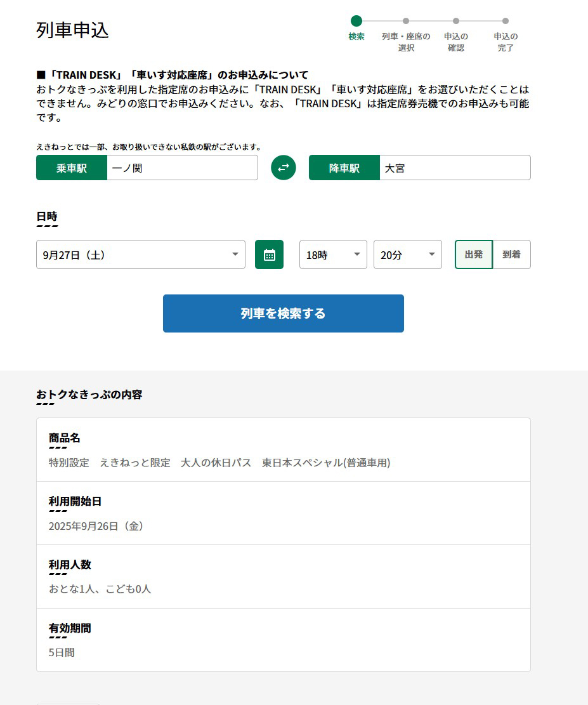The width and height of the screenshot is (588, 705).
Task: Click the 利用開始日 label
Action: (x=75, y=501)
